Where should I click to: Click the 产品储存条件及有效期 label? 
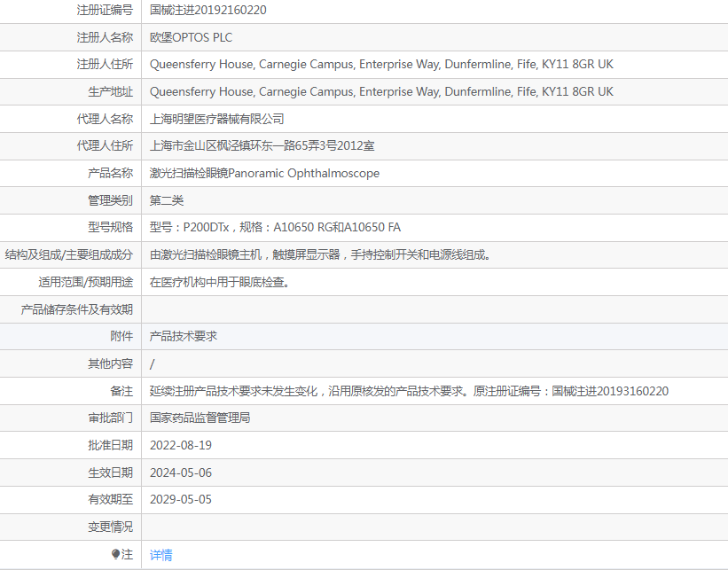pos(77,309)
